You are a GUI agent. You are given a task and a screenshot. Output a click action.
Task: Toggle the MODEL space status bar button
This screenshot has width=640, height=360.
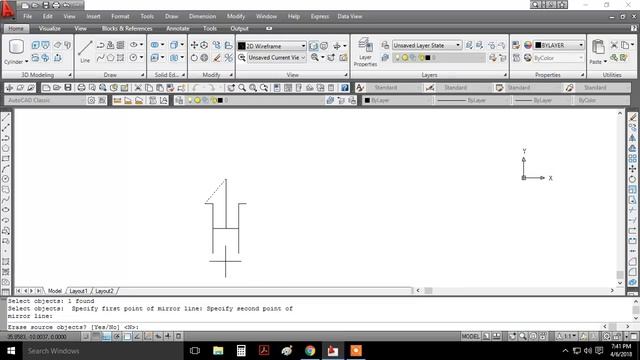coord(470,336)
